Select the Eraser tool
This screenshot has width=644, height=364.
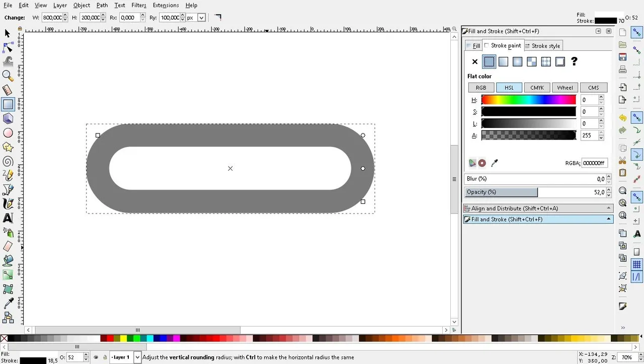click(x=8, y=247)
